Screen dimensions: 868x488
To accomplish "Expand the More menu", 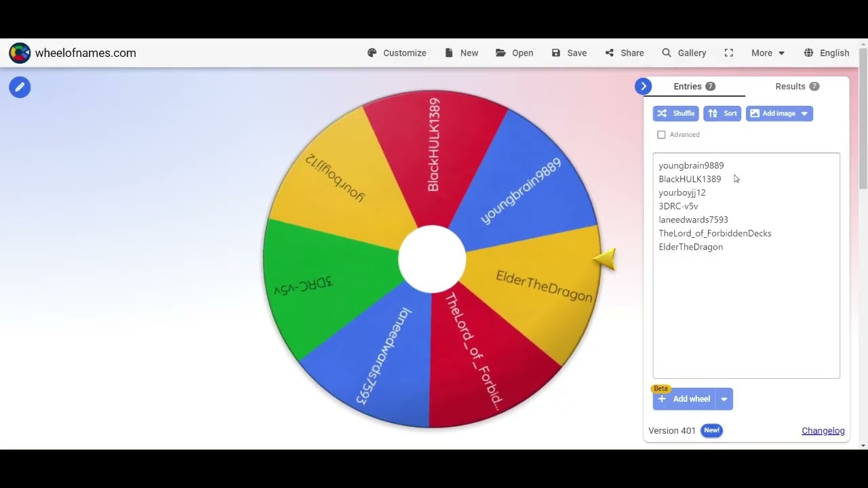I will click(x=768, y=53).
